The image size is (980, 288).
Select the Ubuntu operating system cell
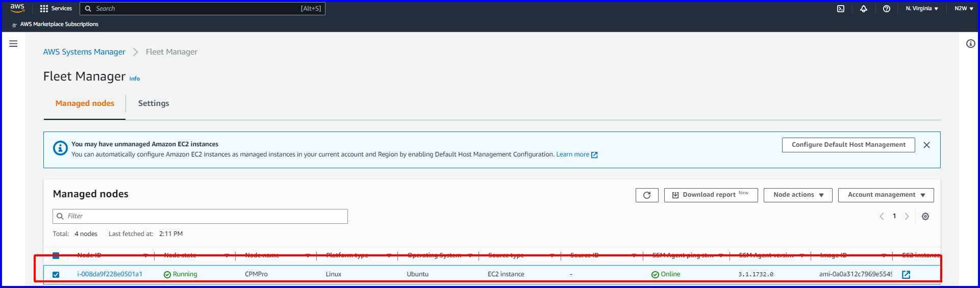(417, 274)
